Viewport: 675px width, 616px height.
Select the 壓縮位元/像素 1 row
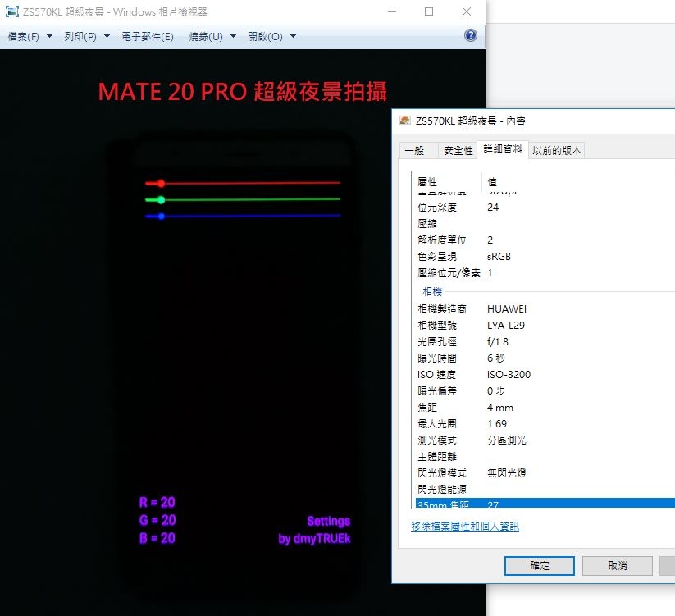tap(545, 272)
